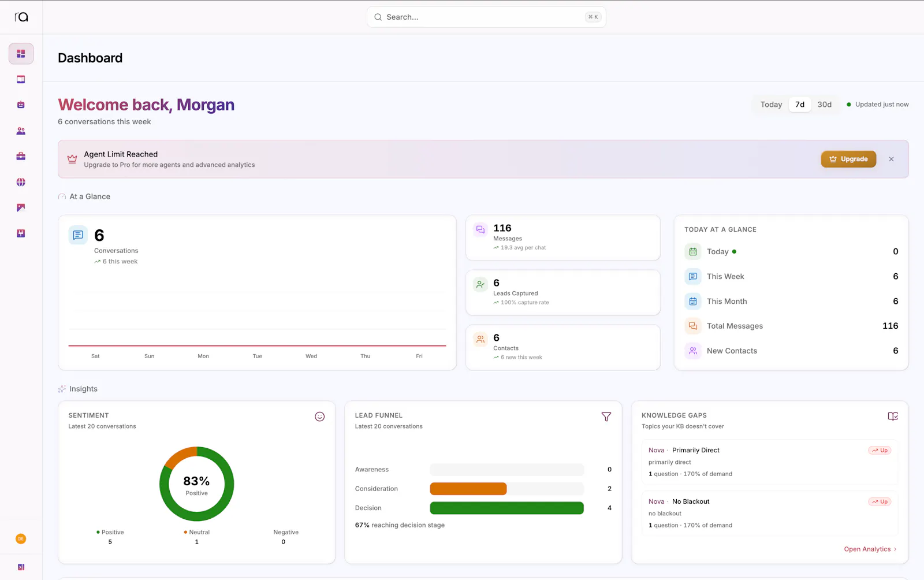Click the New Contacts icon

coord(693,351)
